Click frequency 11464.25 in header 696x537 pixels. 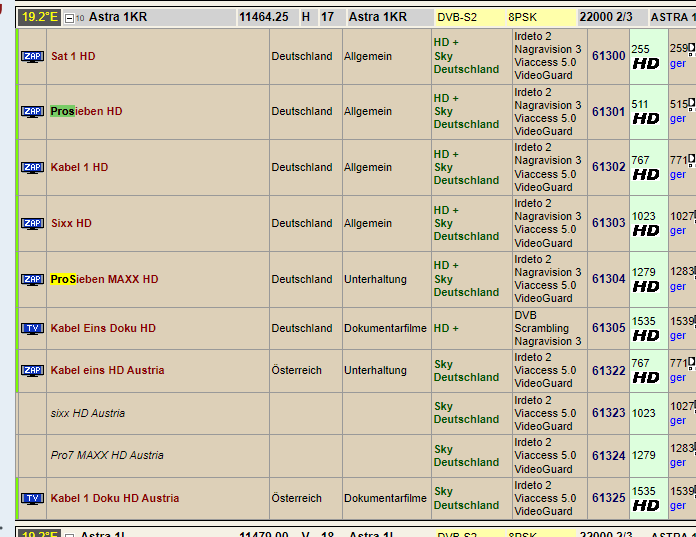(x=264, y=17)
